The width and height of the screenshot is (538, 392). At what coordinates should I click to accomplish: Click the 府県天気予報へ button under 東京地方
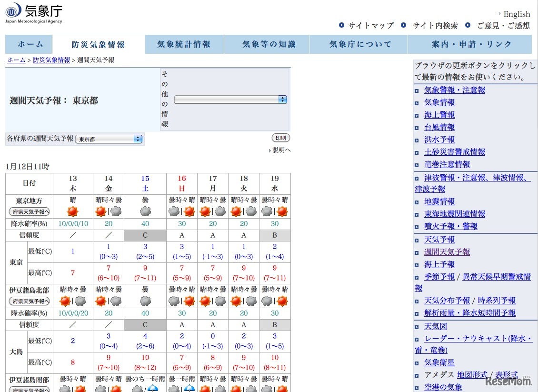point(29,212)
